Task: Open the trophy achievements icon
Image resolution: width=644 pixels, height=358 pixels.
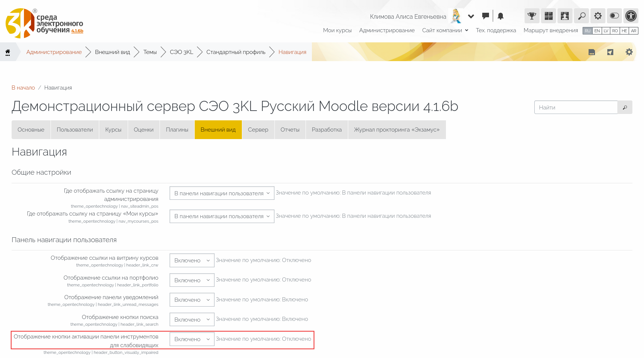Action: (532, 16)
